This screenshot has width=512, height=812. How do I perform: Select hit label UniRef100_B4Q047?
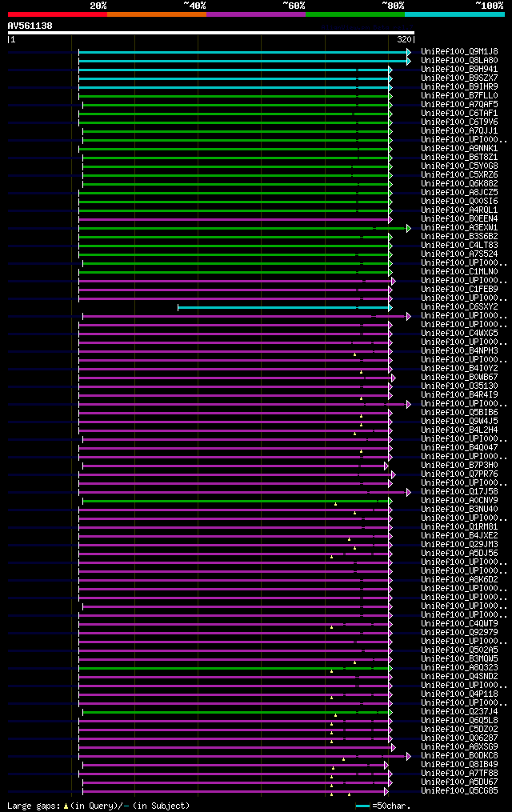(459, 448)
